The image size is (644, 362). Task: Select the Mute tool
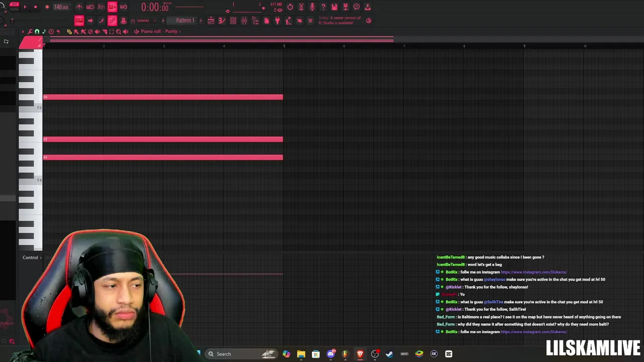pos(98,32)
